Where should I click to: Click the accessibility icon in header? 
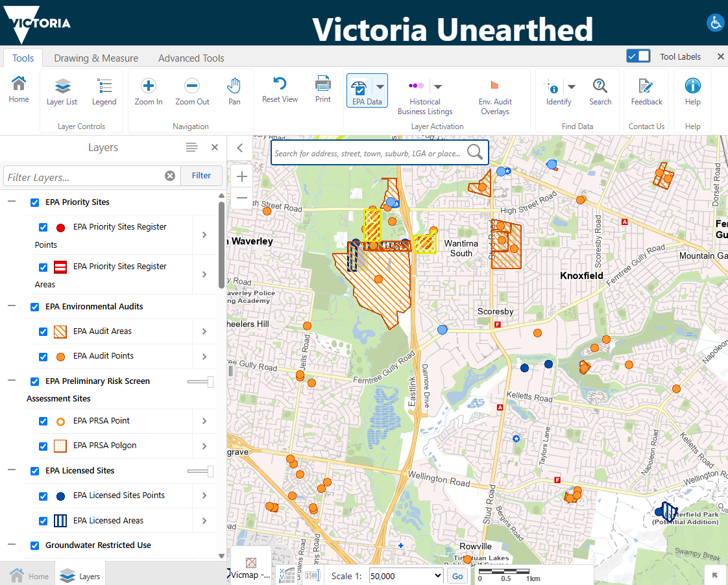coord(716,22)
